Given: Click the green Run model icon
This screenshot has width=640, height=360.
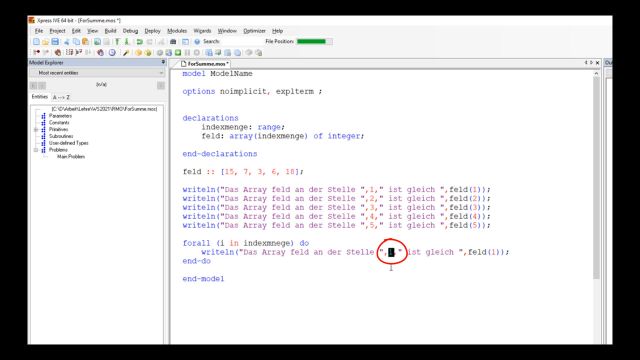Looking at the screenshot, I should point(178,53).
